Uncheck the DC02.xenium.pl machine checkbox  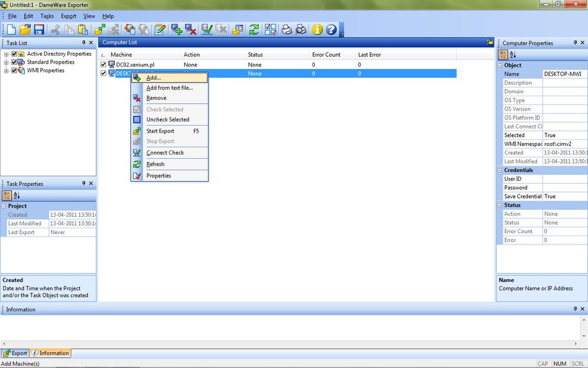[x=103, y=65]
